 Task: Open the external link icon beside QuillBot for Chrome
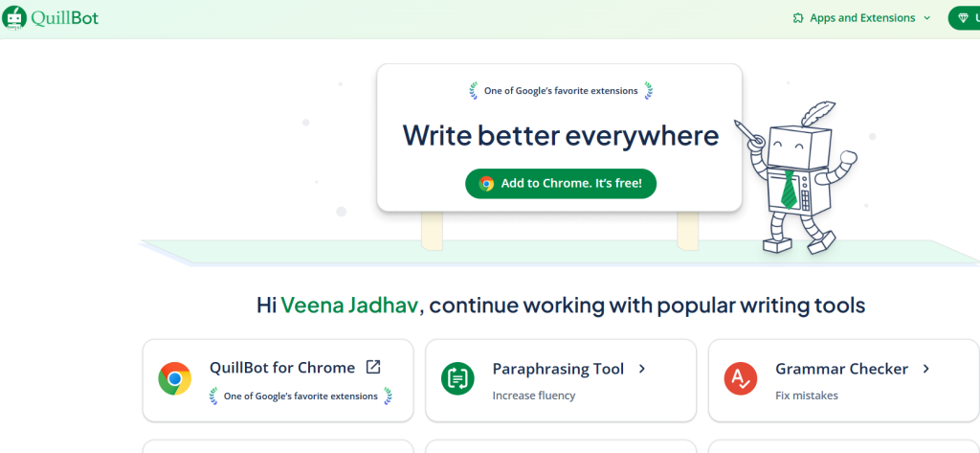coord(374,367)
